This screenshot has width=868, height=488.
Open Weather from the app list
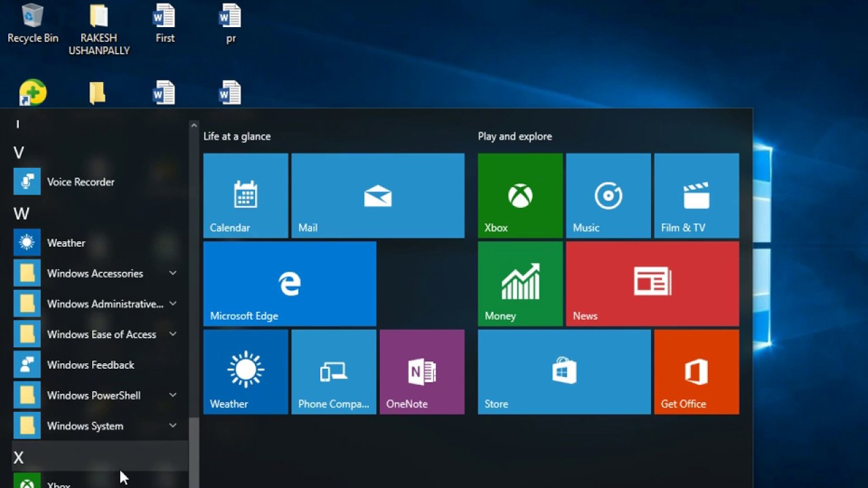pyautogui.click(x=66, y=243)
